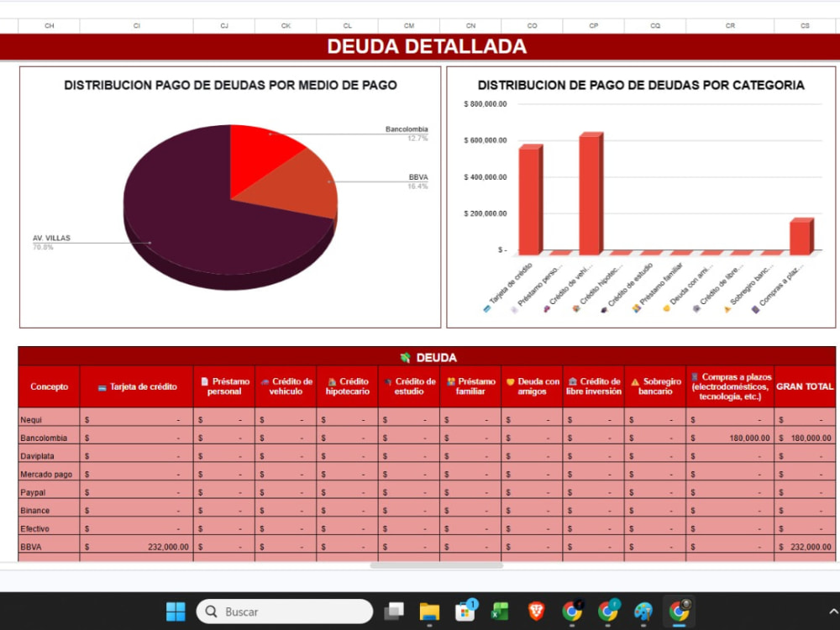The width and height of the screenshot is (840, 630).
Task: Select the GRAN TOTAL column header
Action: point(805,386)
